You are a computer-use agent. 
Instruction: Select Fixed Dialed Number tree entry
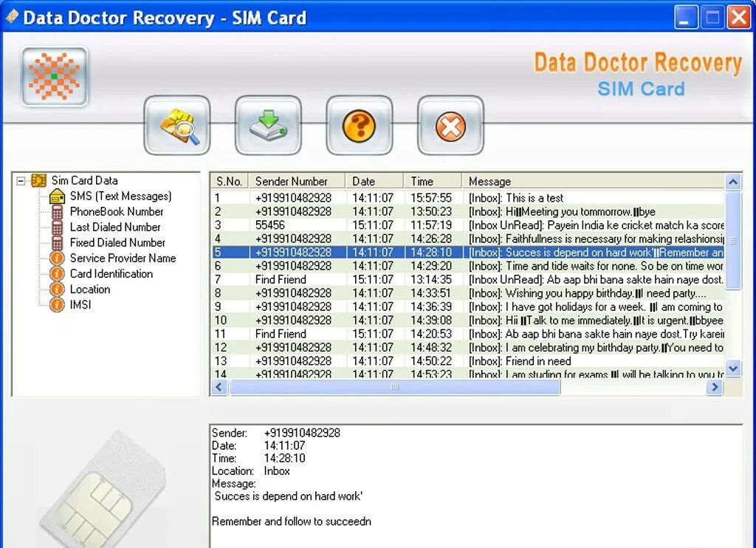pos(117,243)
